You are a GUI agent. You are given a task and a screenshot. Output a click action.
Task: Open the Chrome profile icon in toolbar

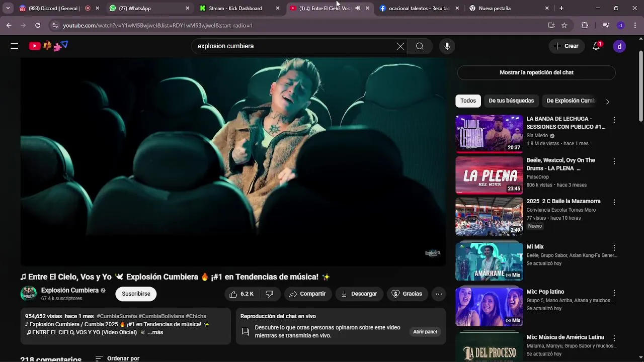pyautogui.click(x=621, y=25)
